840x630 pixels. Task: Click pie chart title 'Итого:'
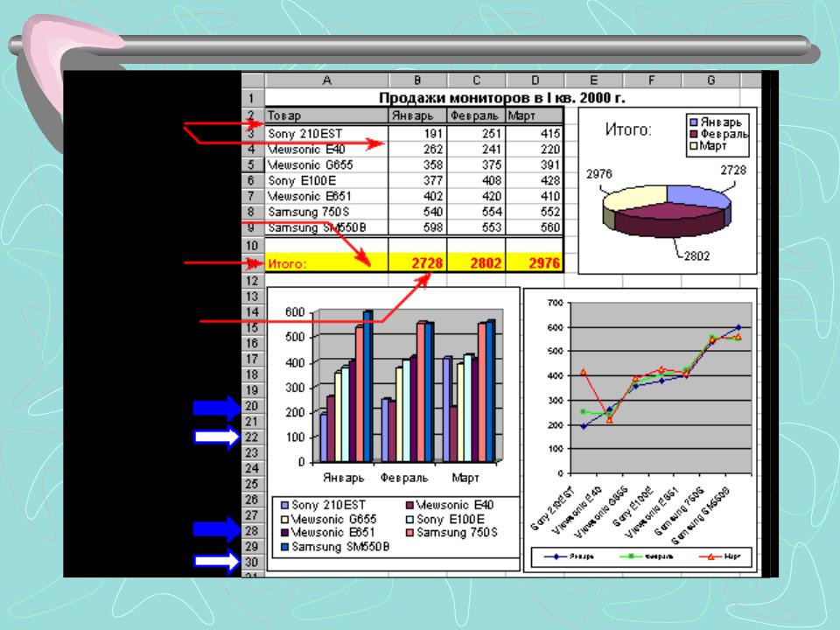[628, 129]
